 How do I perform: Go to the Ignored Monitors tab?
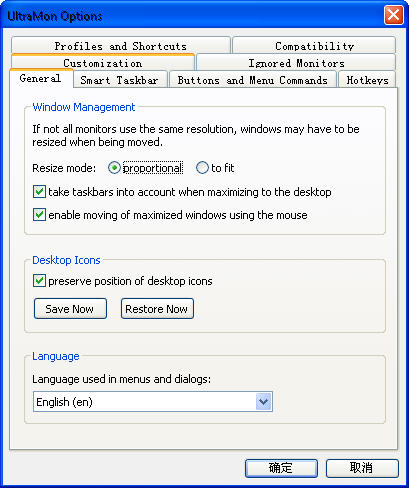[x=296, y=63]
